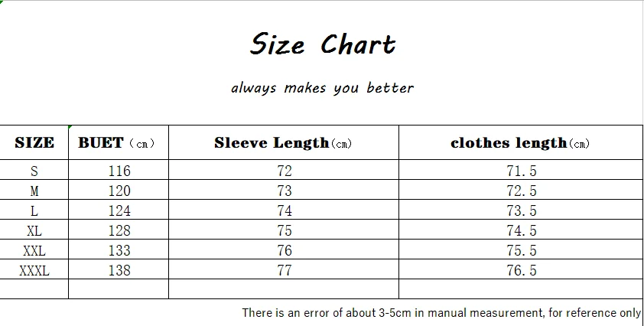Select the sleeve length 73 cell
The image size is (644, 326).
(x=284, y=191)
